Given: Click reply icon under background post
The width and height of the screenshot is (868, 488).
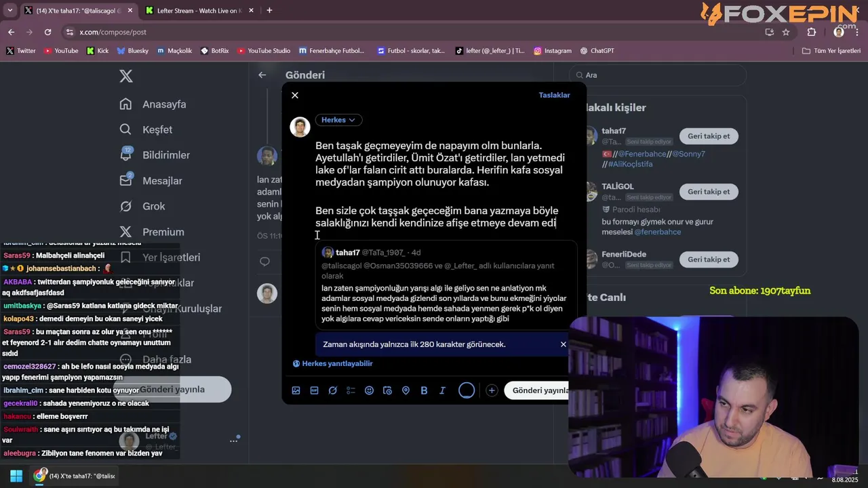Looking at the screenshot, I should coord(264,262).
